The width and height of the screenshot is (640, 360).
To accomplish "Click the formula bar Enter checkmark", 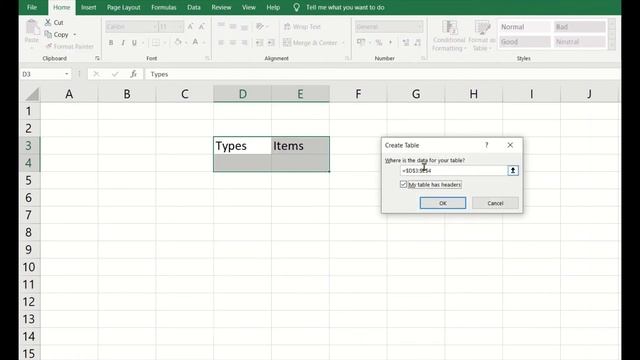I will click(x=115, y=74).
